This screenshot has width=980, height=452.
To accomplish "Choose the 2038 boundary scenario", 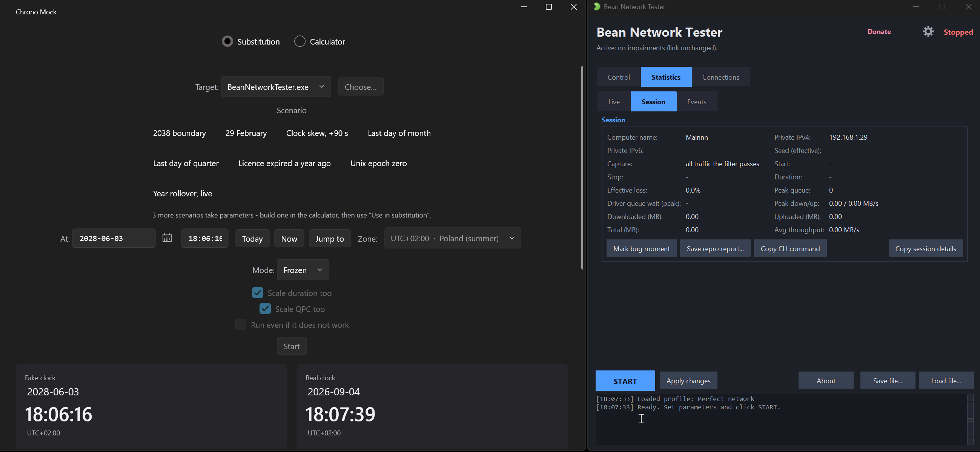I will [x=180, y=133].
